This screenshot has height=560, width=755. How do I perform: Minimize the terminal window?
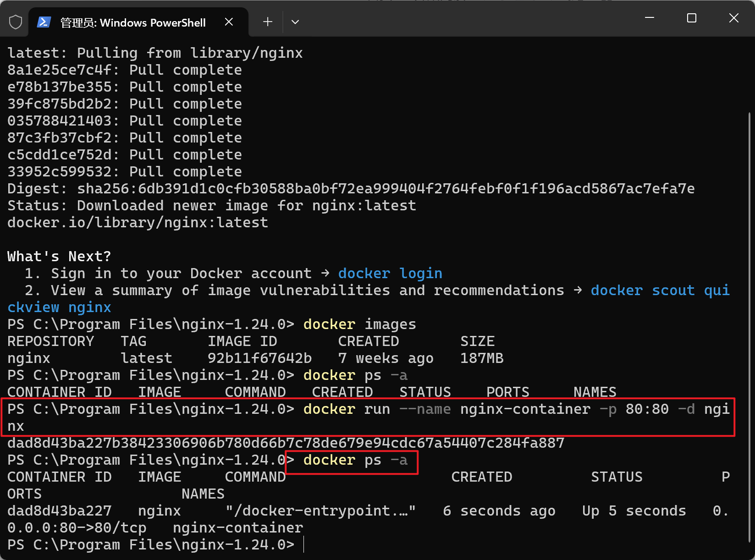(650, 18)
